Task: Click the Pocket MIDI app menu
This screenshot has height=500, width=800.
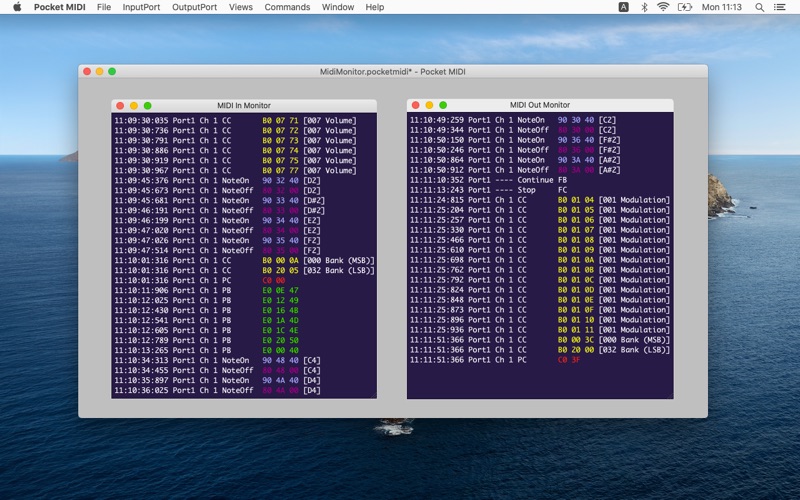Action: coord(59,7)
